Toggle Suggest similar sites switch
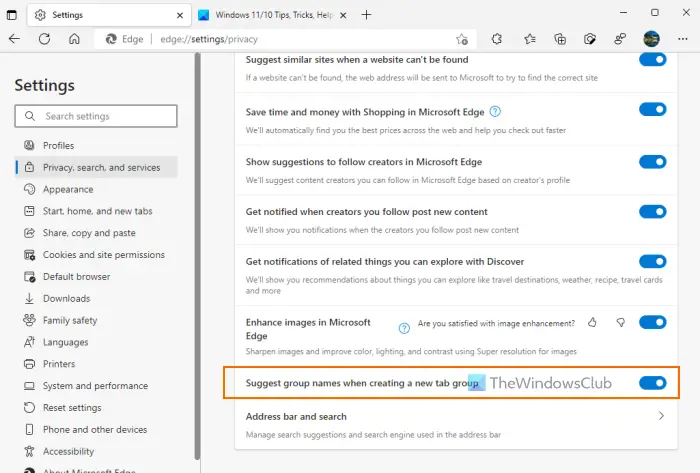Screen dimensions: 700x473 652,59
